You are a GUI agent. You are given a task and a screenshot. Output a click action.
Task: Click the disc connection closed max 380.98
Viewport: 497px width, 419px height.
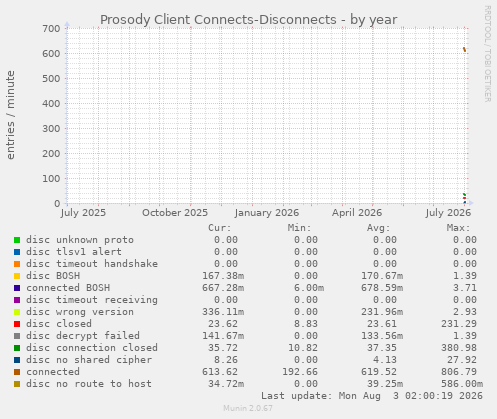coord(459,348)
